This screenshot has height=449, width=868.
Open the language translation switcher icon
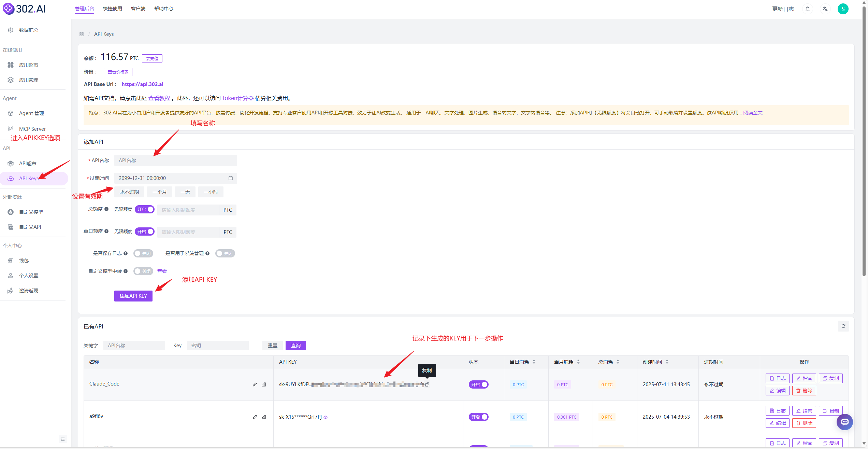[x=825, y=9]
